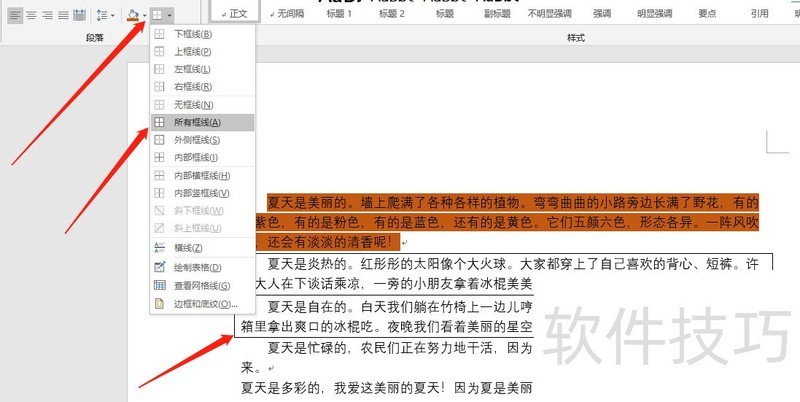The width and height of the screenshot is (800, 402).
Task: Click the bottom border icon in menu
Action: (x=160, y=34)
